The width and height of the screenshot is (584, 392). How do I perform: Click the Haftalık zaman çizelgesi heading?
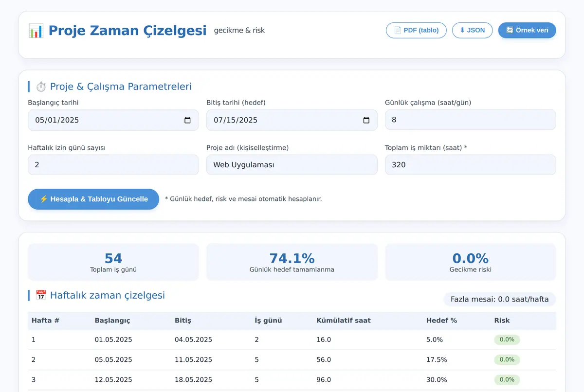point(107,295)
